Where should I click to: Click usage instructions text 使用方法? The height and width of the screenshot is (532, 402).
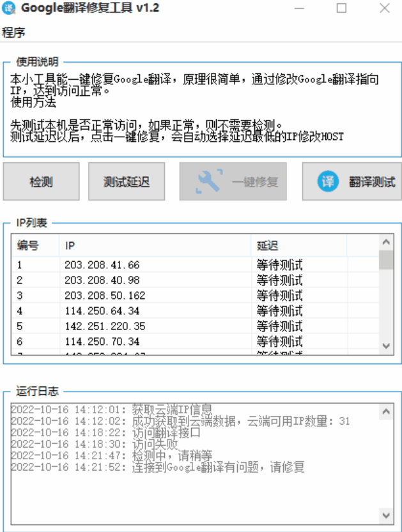(x=33, y=102)
